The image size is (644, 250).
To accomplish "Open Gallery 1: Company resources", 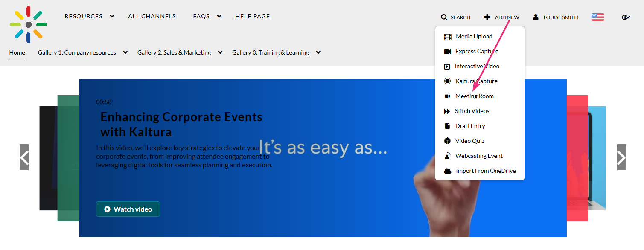I will [77, 52].
